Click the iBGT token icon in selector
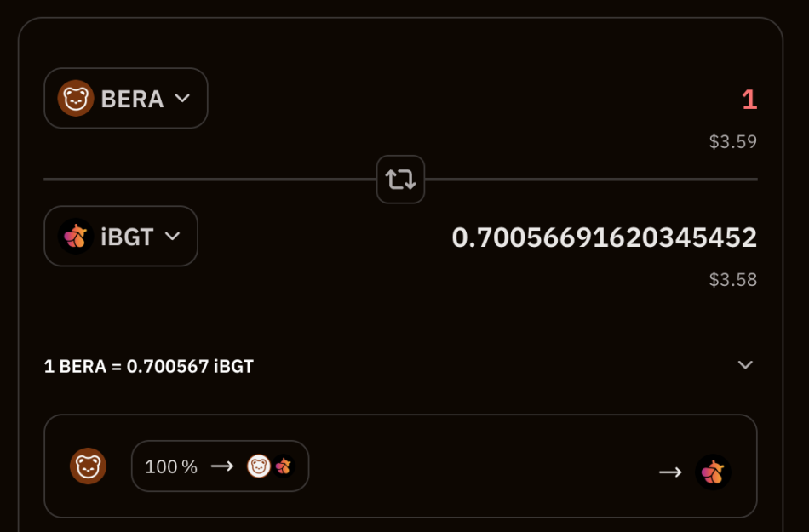The width and height of the screenshot is (809, 532). tap(76, 237)
